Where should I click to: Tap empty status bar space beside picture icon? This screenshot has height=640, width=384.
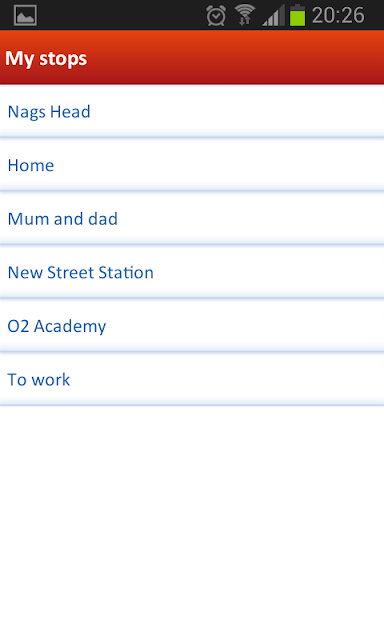[x=120, y=15]
